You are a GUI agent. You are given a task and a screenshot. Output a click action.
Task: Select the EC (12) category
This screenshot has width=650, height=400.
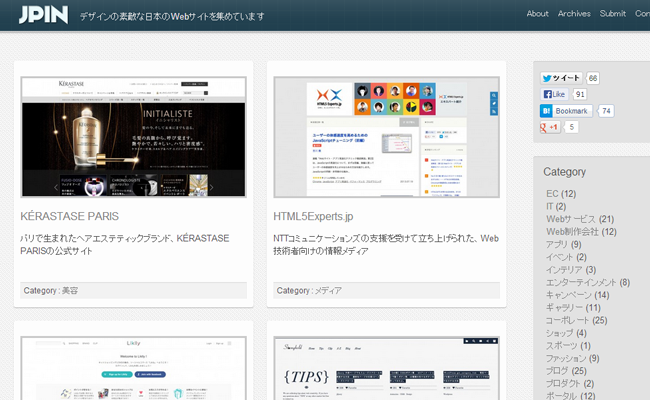tap(561, 194)
